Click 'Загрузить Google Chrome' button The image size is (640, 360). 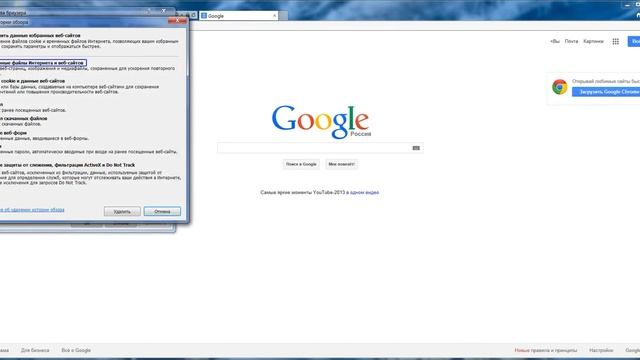point(606,92)
